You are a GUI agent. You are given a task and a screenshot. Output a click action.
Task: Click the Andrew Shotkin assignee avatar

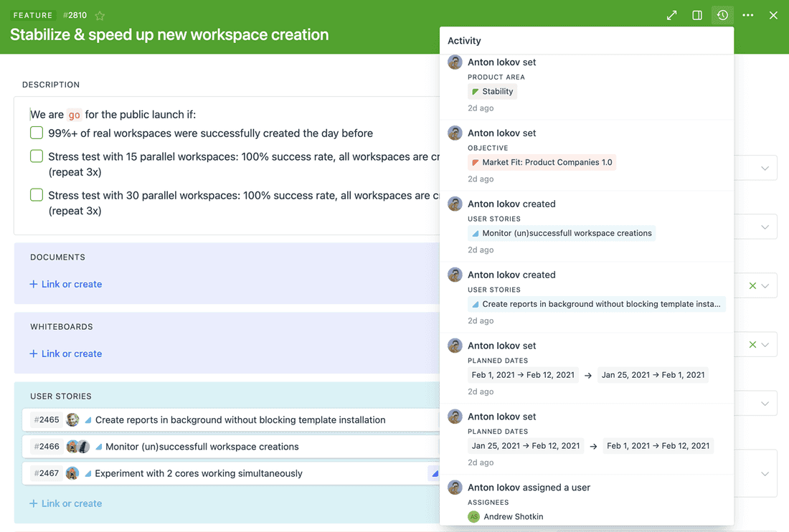[x=473, y=516]
